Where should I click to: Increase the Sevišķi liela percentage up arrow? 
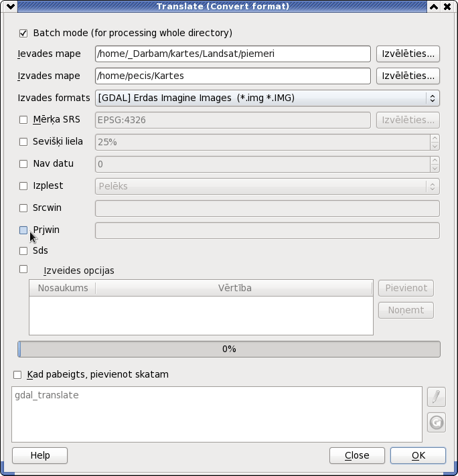[435, 139]
